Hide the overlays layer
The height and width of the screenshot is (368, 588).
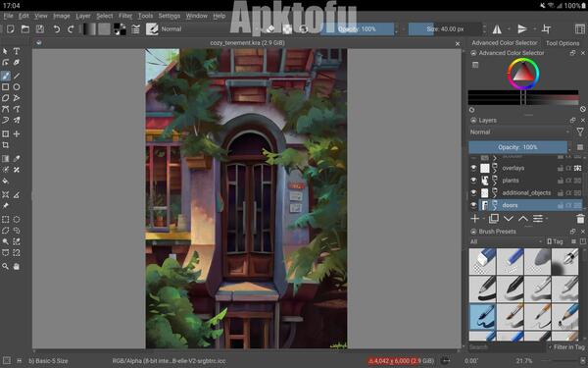tap(473, 168)
